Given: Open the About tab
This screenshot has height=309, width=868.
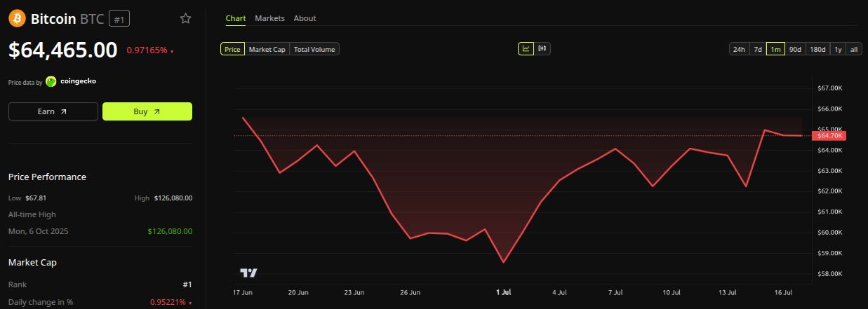Looking at the screenshot, I should tap(305, 18).
